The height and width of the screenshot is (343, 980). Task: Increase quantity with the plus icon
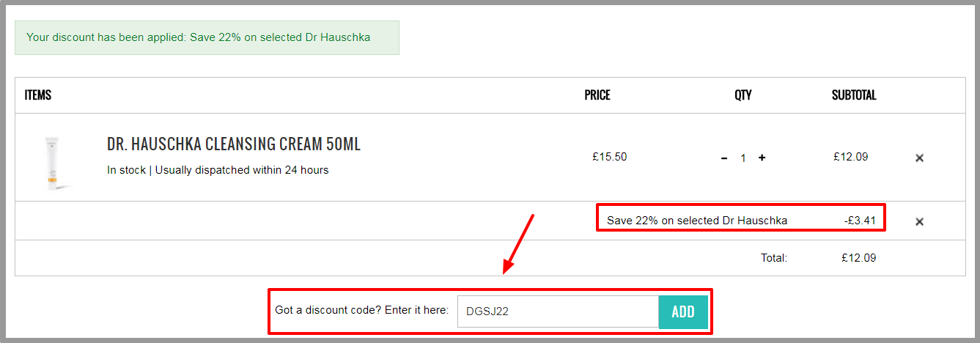[762, 158]
